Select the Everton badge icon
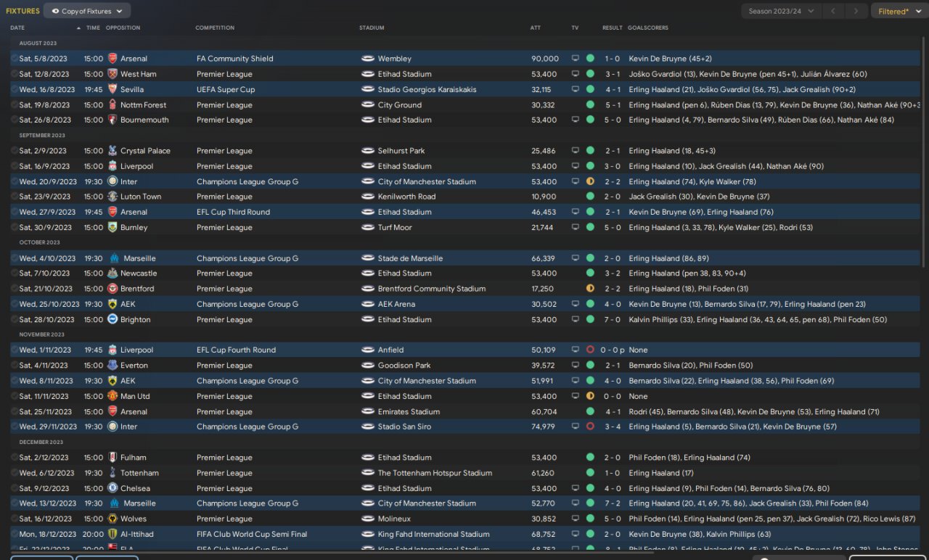 click(112, 366)
